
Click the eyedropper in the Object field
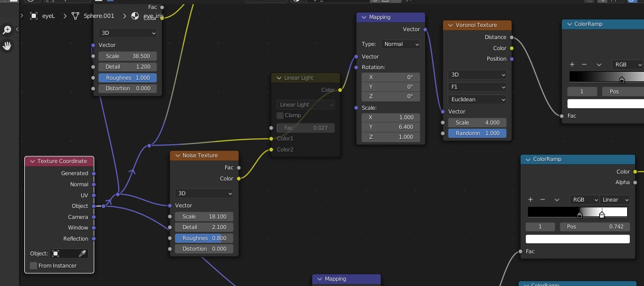82,254
